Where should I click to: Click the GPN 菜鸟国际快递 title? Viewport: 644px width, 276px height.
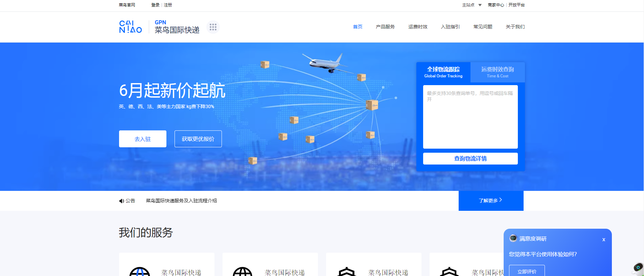pyautogui.click(x=177, y=27)
